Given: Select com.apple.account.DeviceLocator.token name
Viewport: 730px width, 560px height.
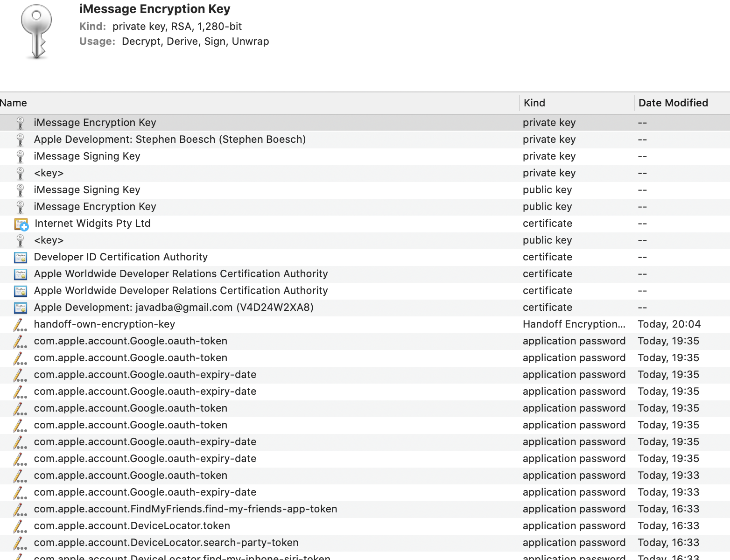Looking at the screenshot, I should [x=132, y=526].
